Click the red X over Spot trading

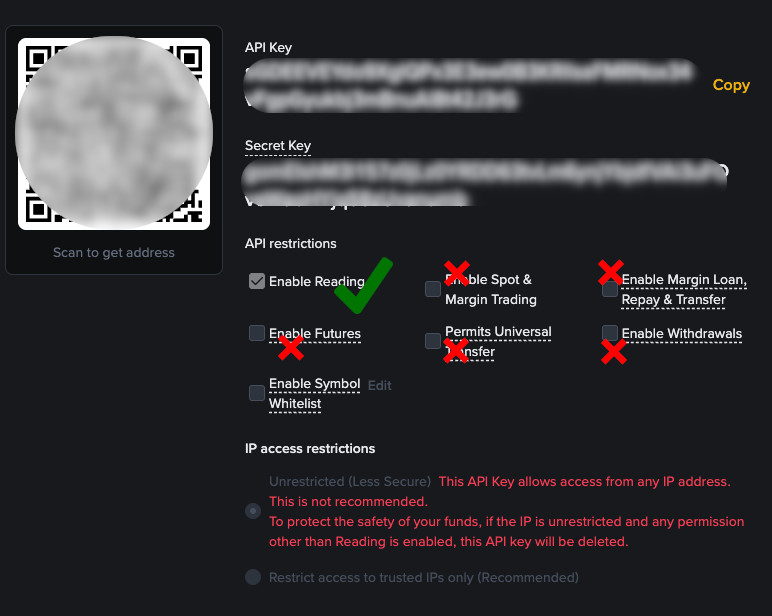[x=457, y=274]
